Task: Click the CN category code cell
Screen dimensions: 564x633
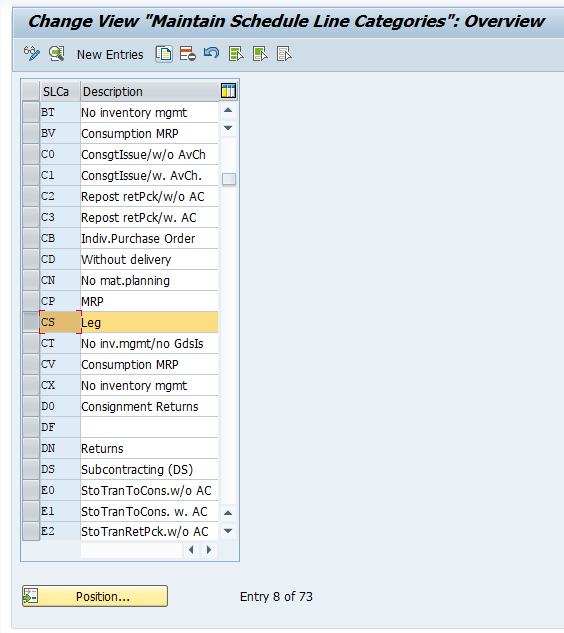Action: (x=60, y=280)
